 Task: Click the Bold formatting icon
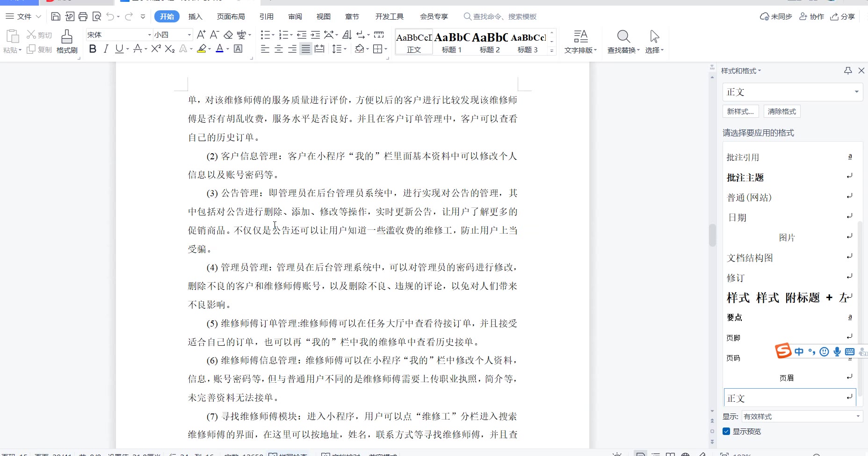click(93, 49)
